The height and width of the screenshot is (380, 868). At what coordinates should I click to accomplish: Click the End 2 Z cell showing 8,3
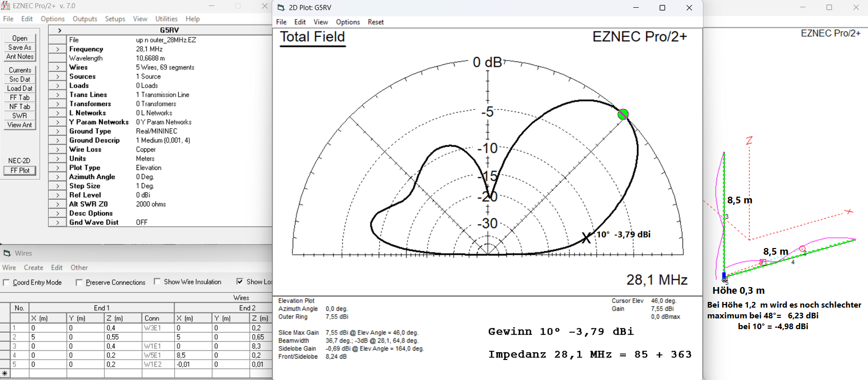coord(261,346)
